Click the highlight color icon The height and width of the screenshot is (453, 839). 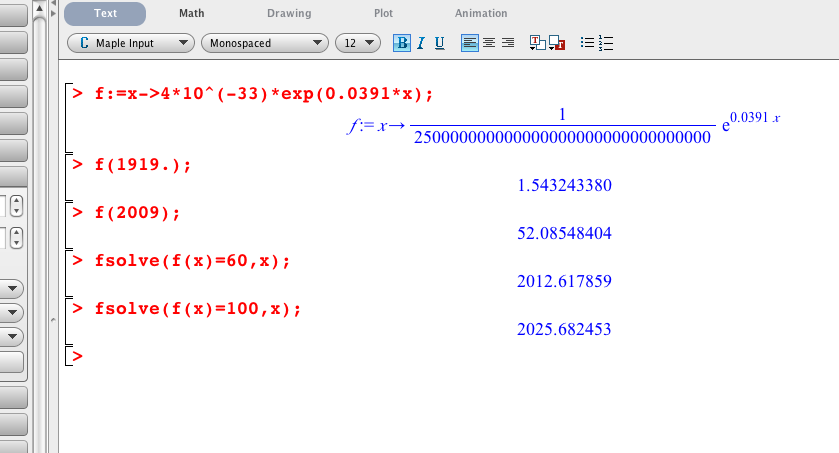(557, 43)
